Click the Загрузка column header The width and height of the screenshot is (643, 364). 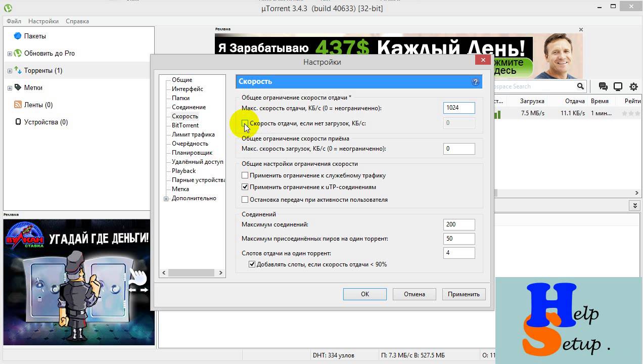(x=531, y=101)
